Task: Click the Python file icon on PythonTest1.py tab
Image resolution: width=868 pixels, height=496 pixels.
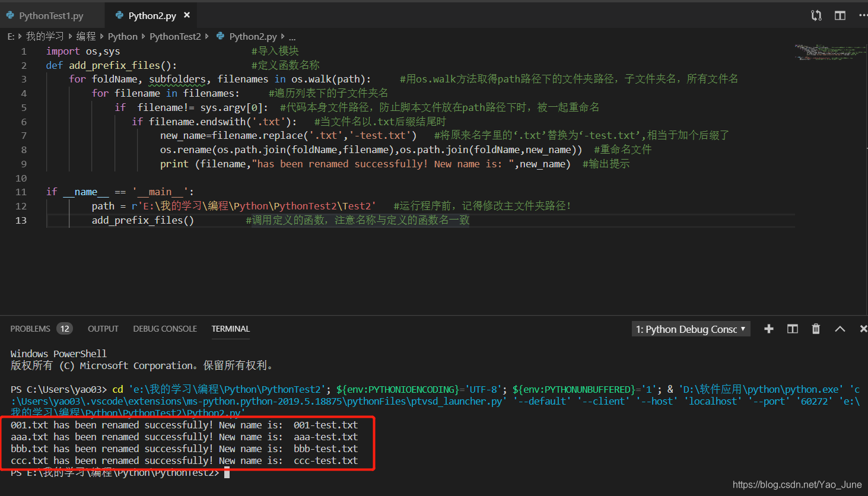Action: point(10,15)
